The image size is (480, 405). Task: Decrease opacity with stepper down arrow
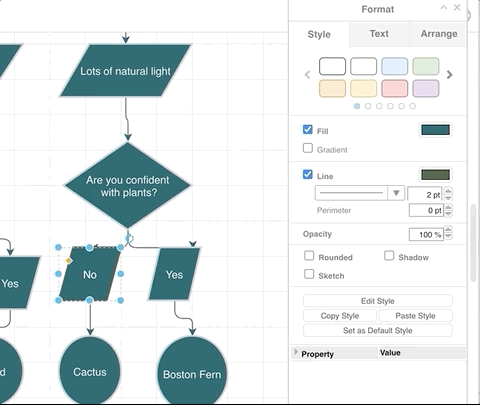pyautogui.click(x=448, y=236)
